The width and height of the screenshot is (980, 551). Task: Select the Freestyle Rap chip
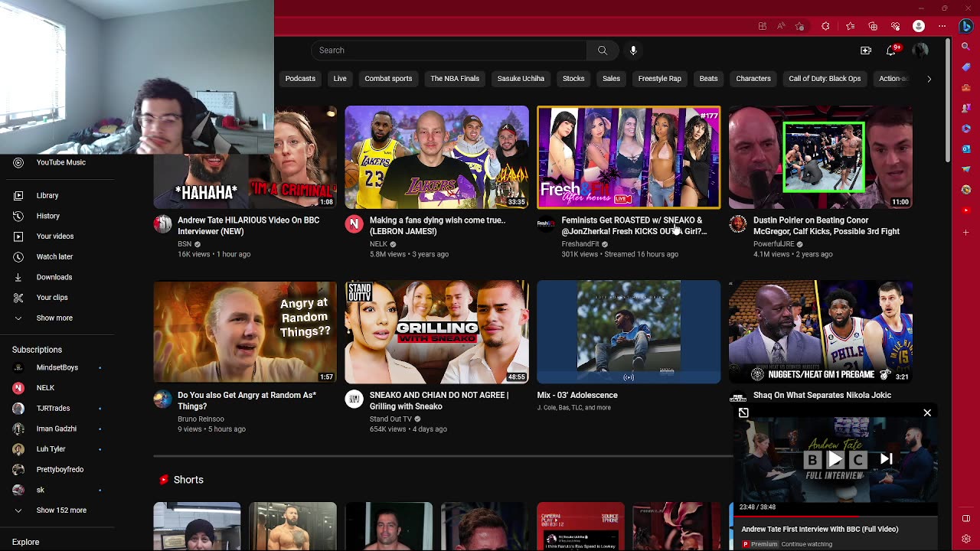[659, 79]
